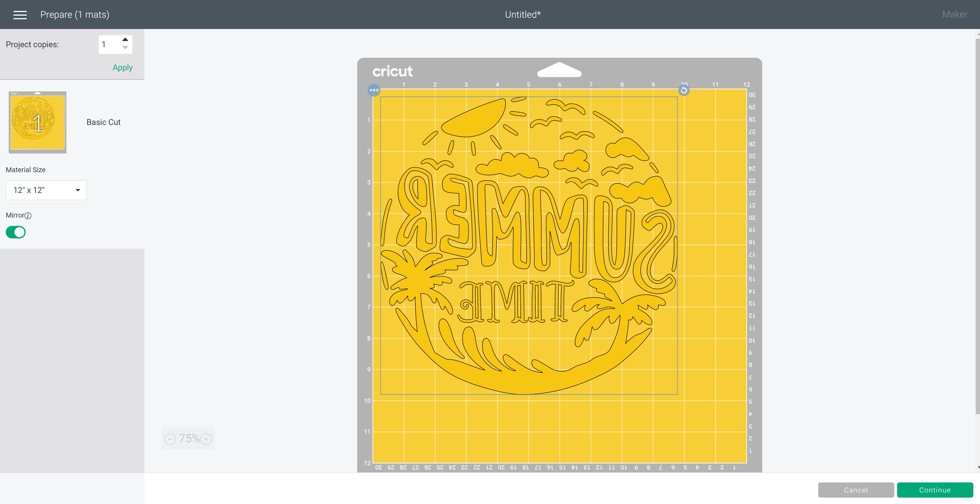The image size is (980, 504).
Task: Zoom in with the plus icon
Action: pos(206,439)
